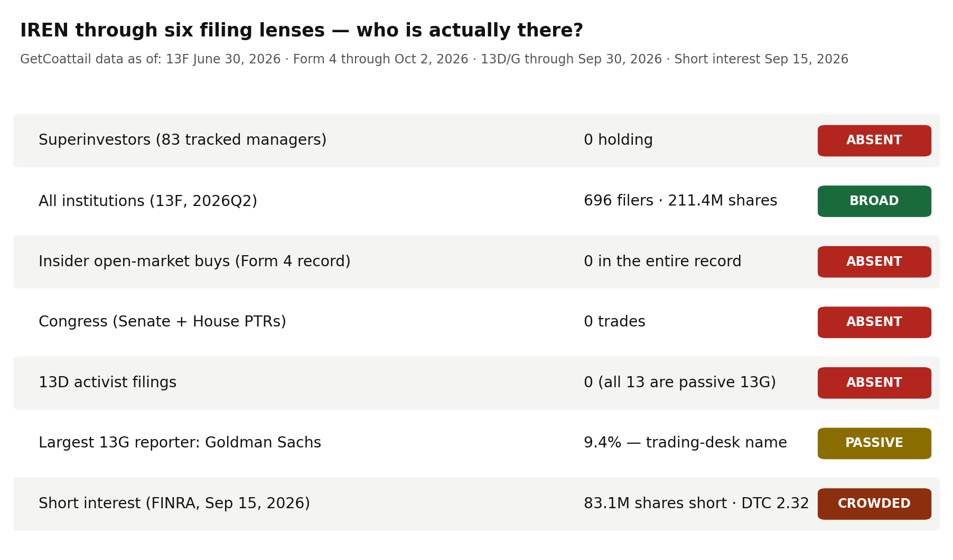Click the GetCoattail data as-of subtitle
This screenshot has width=953, height=560.
(434, 59)
